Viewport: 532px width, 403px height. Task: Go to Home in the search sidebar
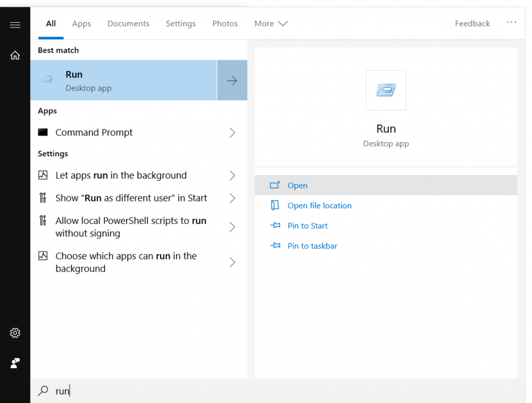coord(15,55)
